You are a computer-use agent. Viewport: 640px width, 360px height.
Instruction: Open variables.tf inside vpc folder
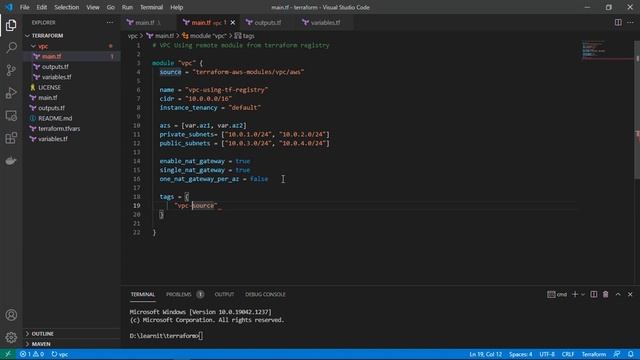pos(72,77)
